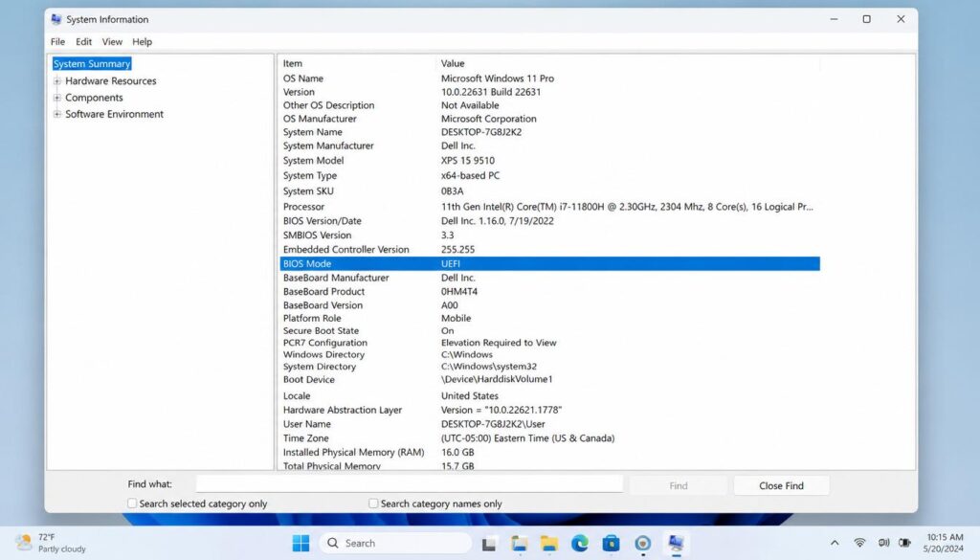Select the Windows Directory row
Image resolution: width=980 pixels, height=560 pixels.
[x=550, y=354]
